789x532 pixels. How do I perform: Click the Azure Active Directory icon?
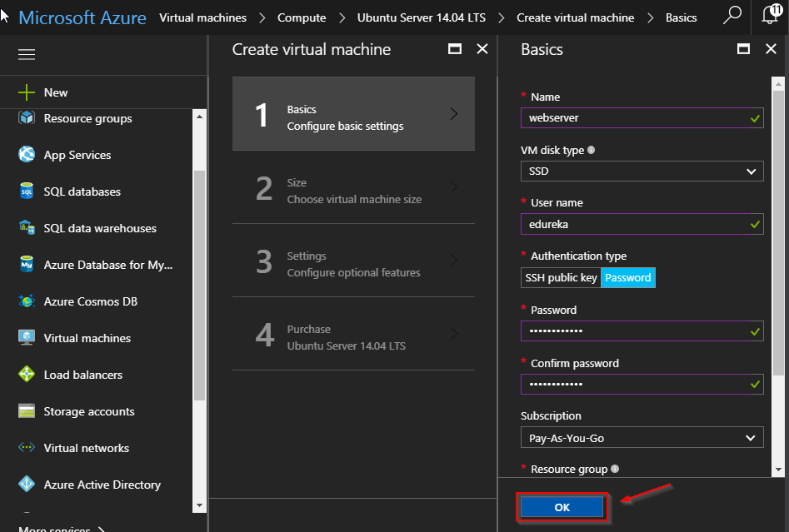coord(27,484)
